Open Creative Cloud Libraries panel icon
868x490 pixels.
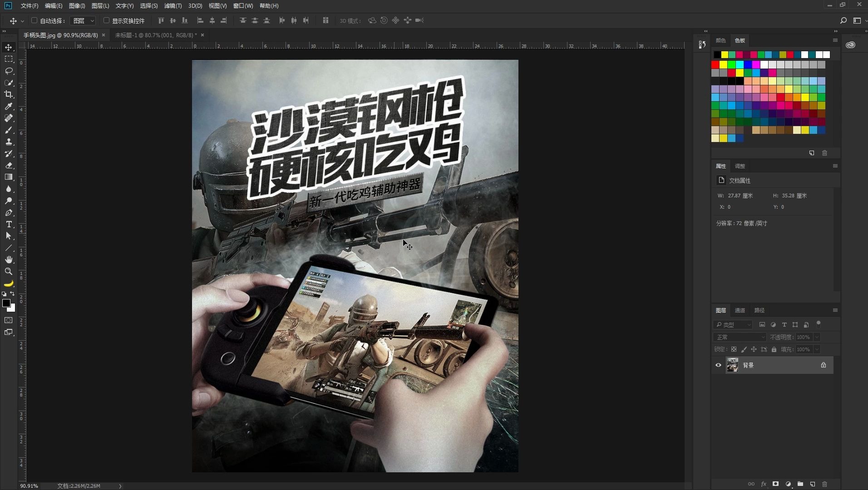[x=851, y=45]
